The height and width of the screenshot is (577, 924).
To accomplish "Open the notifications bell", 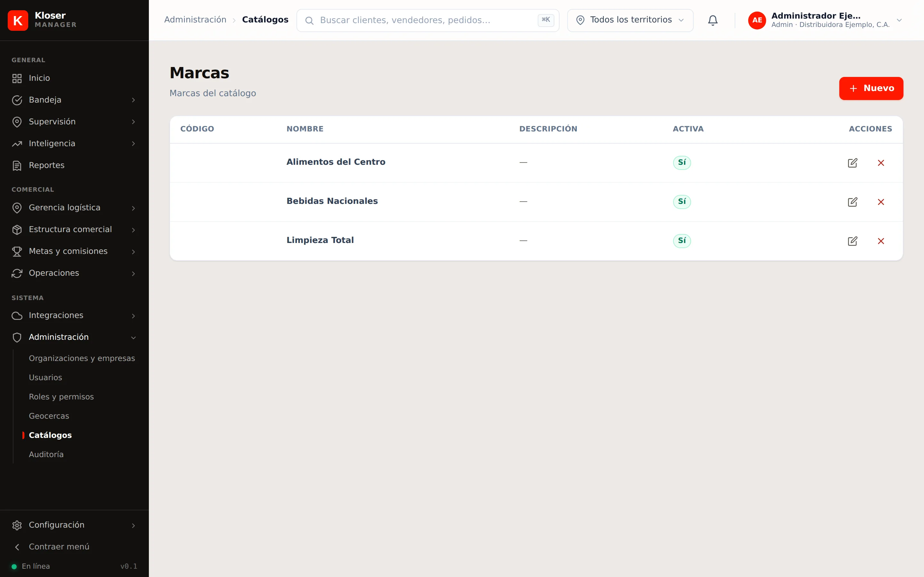I will tap(713, 20).
